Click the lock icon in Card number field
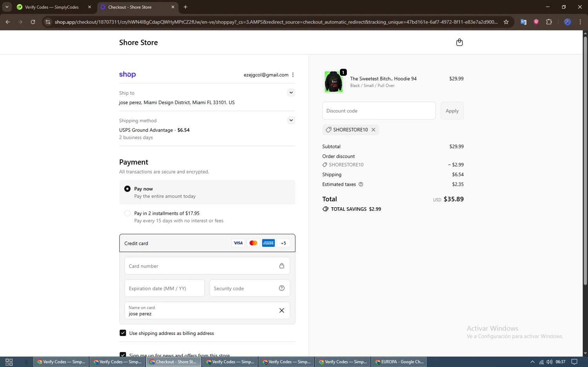This screenshot has width=588, height=367. coord(281,266)
